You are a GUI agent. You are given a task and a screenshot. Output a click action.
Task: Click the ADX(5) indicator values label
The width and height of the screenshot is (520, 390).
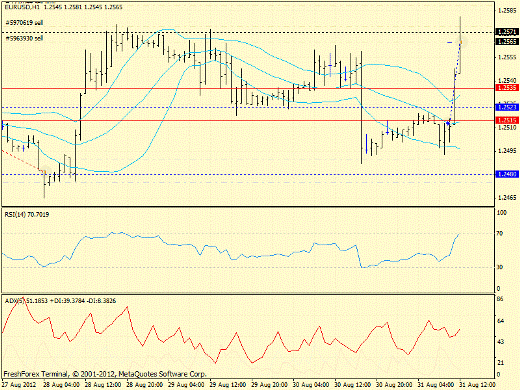(60, 301)
